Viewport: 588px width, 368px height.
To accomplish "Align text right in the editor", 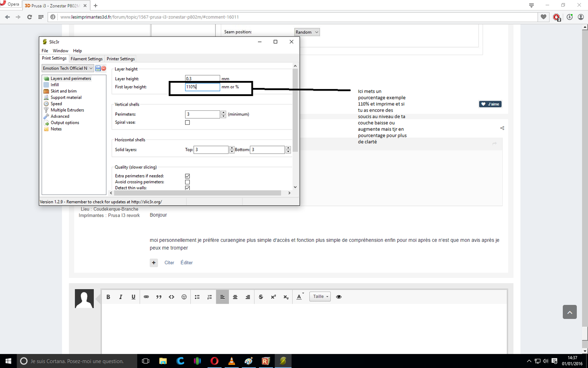I will pos(248,297).
